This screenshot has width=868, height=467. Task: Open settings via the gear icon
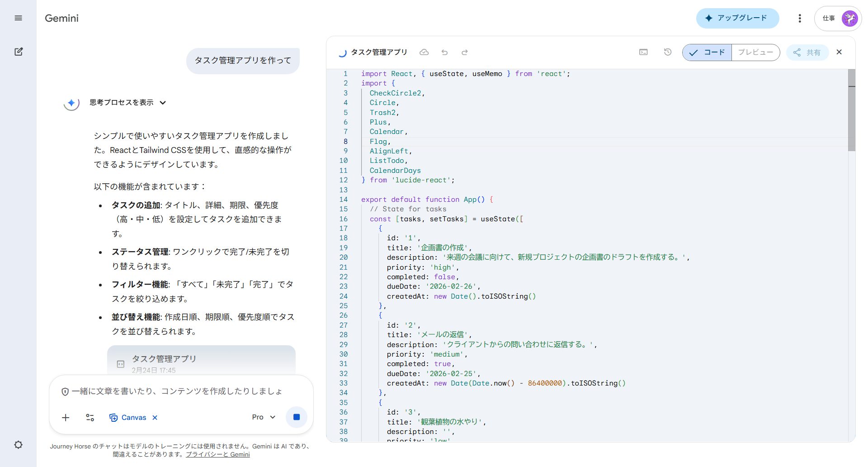coord(19,445)
